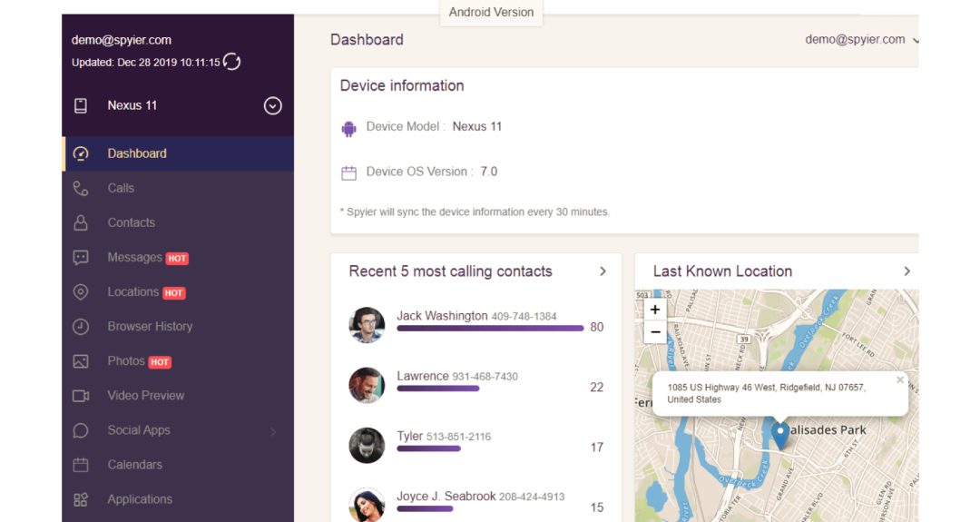Image resolution: width=980 pixels, height=522 pixels.
Task: Click the Photos image icon in sidebar
Action: pos(81,361)
